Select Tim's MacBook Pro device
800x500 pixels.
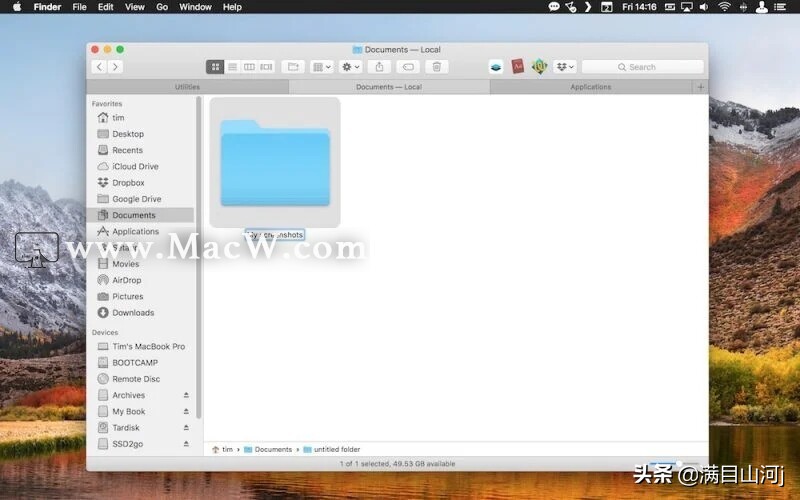coord(141,346)
